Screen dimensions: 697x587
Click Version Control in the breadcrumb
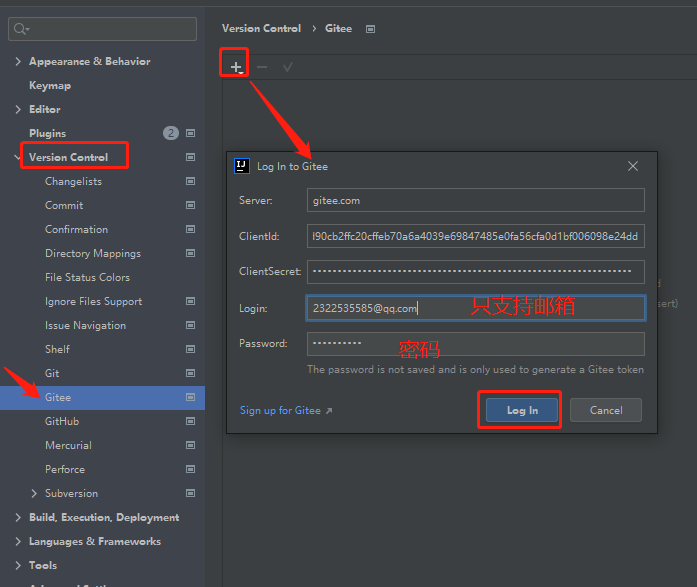point(261,28)
